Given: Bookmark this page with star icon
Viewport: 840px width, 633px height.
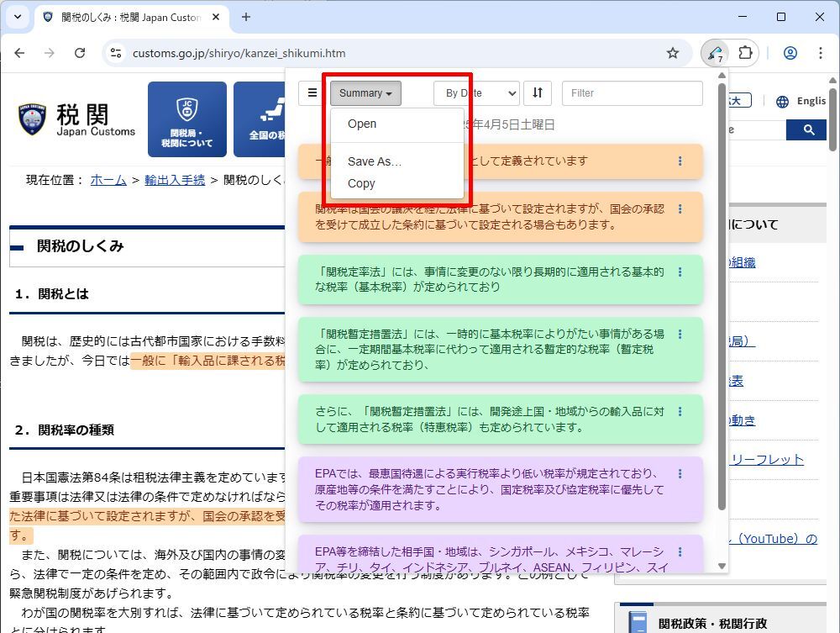Looking at the screenshot, I should point(672,53).
